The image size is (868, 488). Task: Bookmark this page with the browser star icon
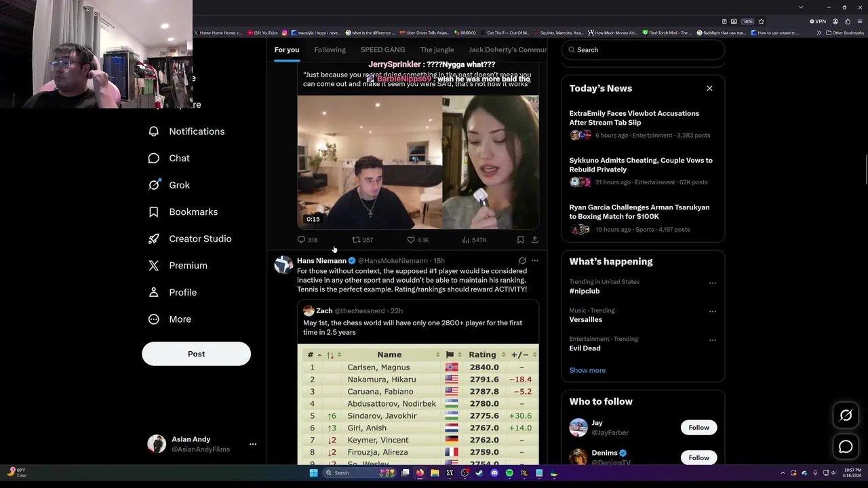(761, 21)
